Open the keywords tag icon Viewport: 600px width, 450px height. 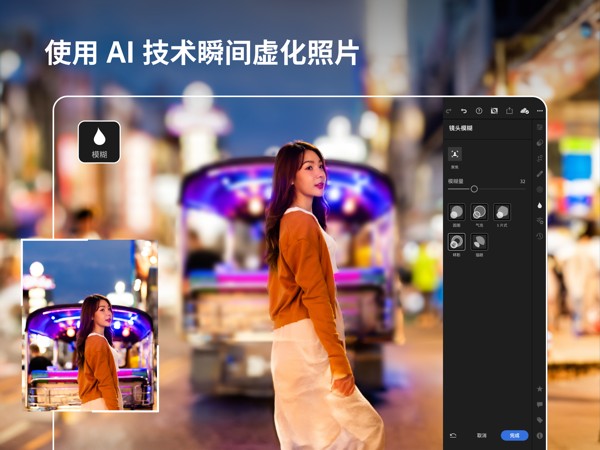coord(540,420)
